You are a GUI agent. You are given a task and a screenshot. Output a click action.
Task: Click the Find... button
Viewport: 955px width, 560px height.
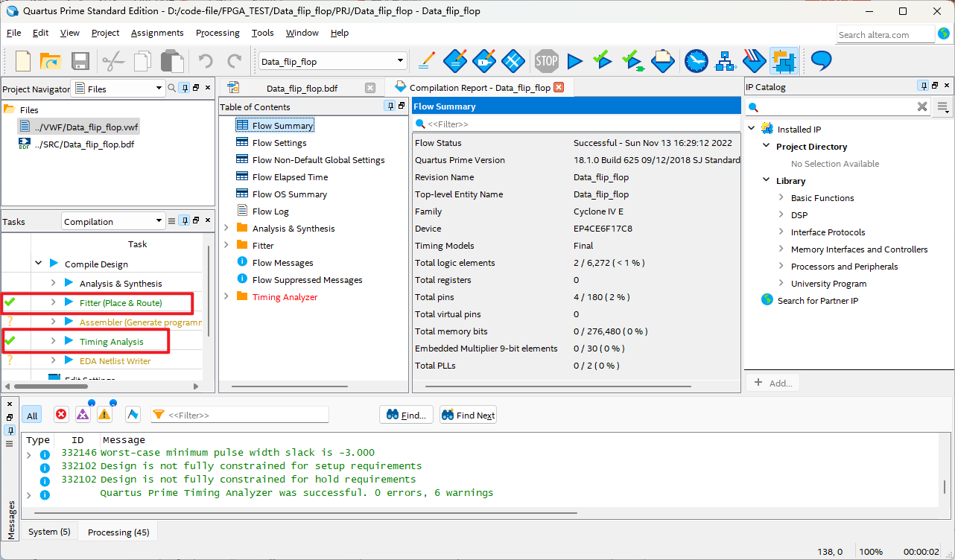407,416
